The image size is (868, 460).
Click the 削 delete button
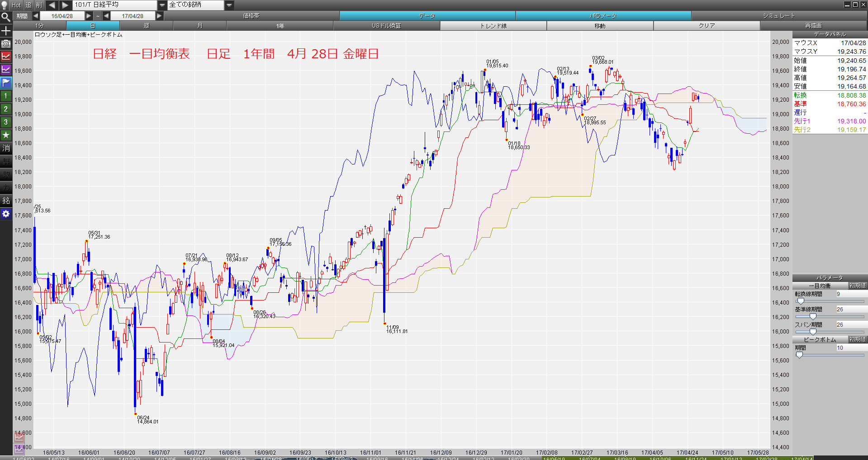click(39, 5)
